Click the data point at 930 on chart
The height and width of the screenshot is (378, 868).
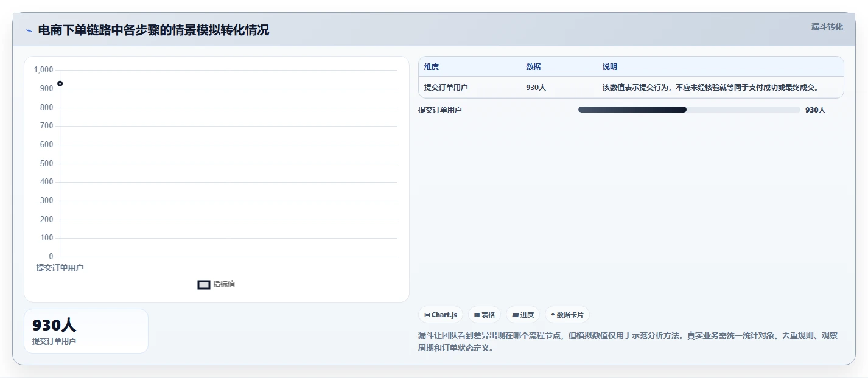[x=60, y=83]
